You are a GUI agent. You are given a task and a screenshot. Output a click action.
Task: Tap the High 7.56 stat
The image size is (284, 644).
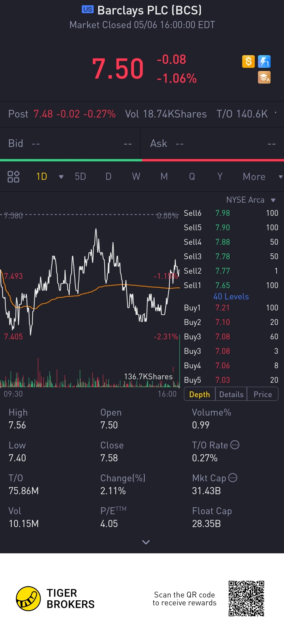pyautogui.click(x=18, y=419)
